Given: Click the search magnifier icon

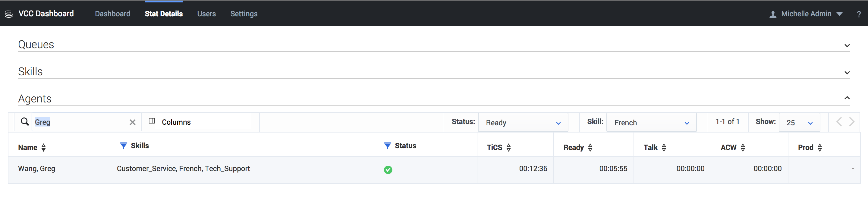Looking at the screenshot, I should 25,122.
